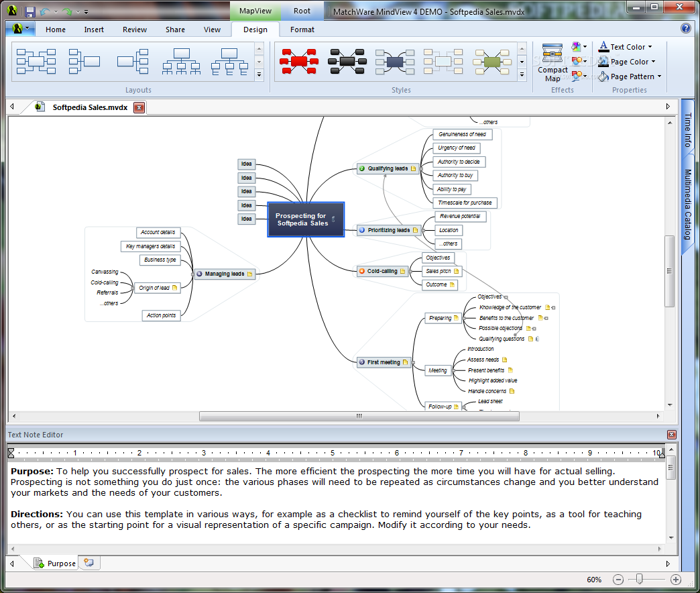The height and width of the screenshot is (593, 700).
Task: Click the note icon on Assess needs
Action: click(x=504, y=360)
